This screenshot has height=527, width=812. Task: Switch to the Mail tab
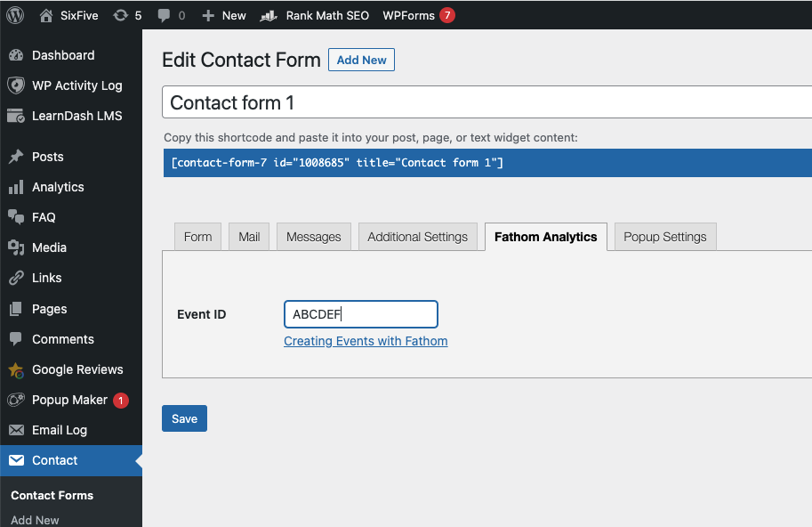pos(249,237)
